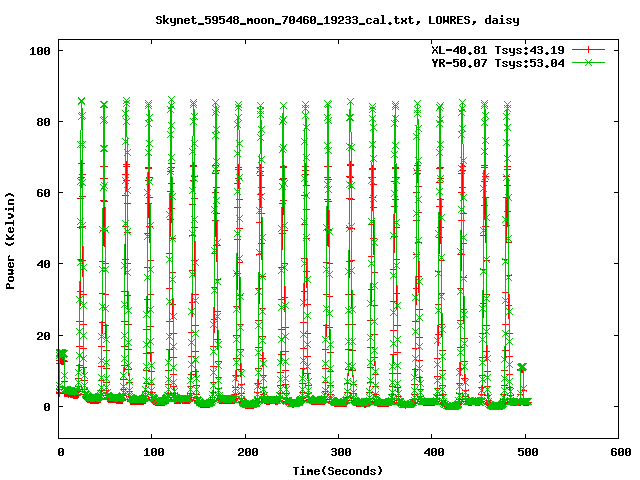Click the x-axis tick label 500

[x=527, y=452]
